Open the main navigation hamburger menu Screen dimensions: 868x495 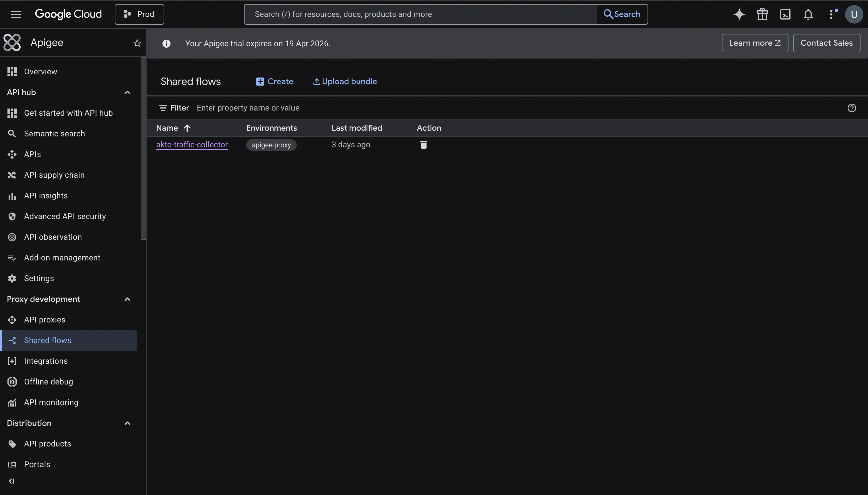[16, 14]
